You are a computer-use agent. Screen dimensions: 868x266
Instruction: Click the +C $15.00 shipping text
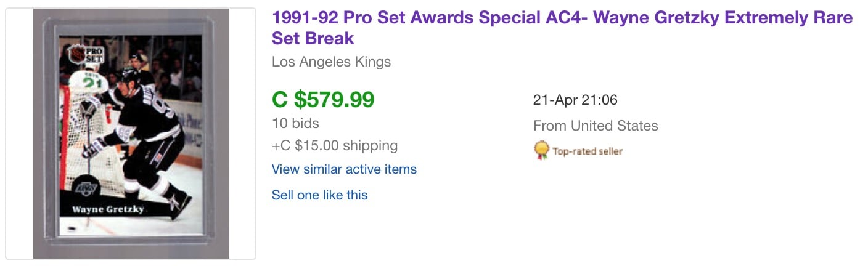click(335, 146)
